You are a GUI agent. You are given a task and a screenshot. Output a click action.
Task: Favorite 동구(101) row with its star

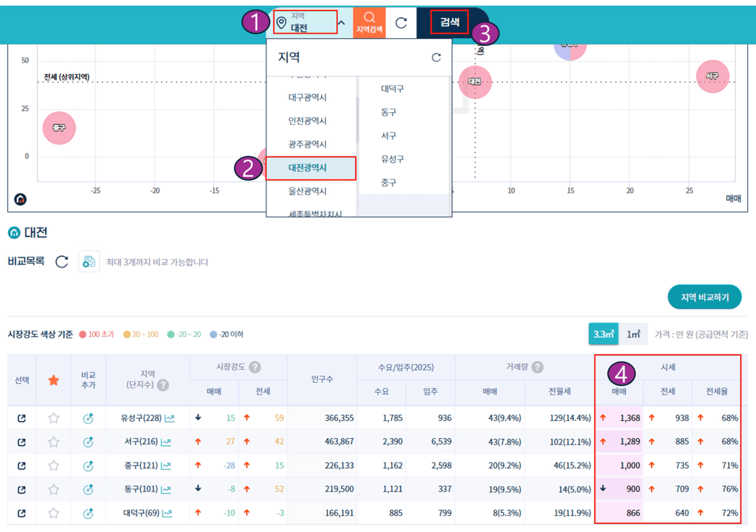[54, 489]
